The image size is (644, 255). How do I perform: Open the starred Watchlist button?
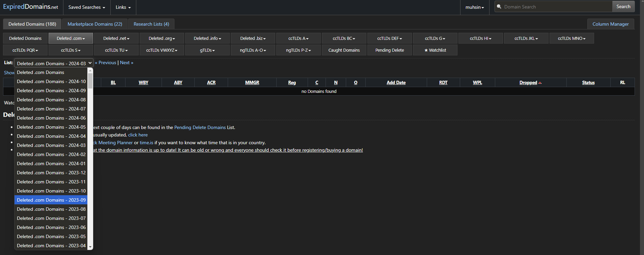pyautogui.click(x=435, y=50)
